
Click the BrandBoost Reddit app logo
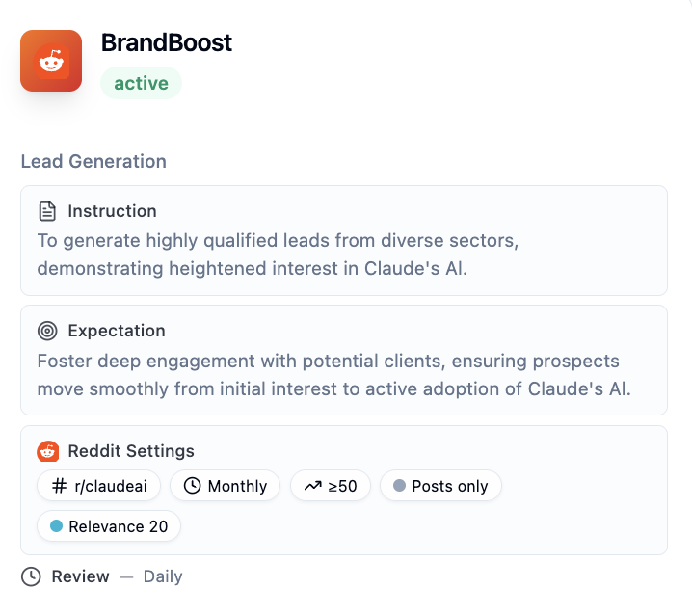pos(51,61)
